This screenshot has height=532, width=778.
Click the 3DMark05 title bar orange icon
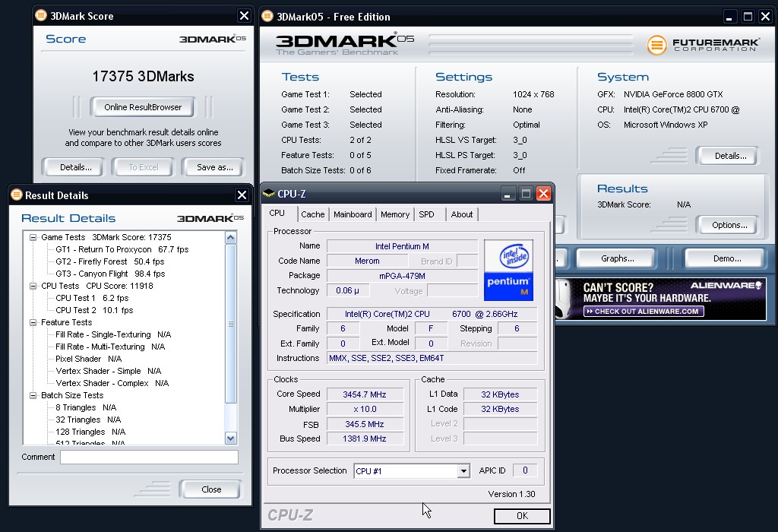(267, 17)
